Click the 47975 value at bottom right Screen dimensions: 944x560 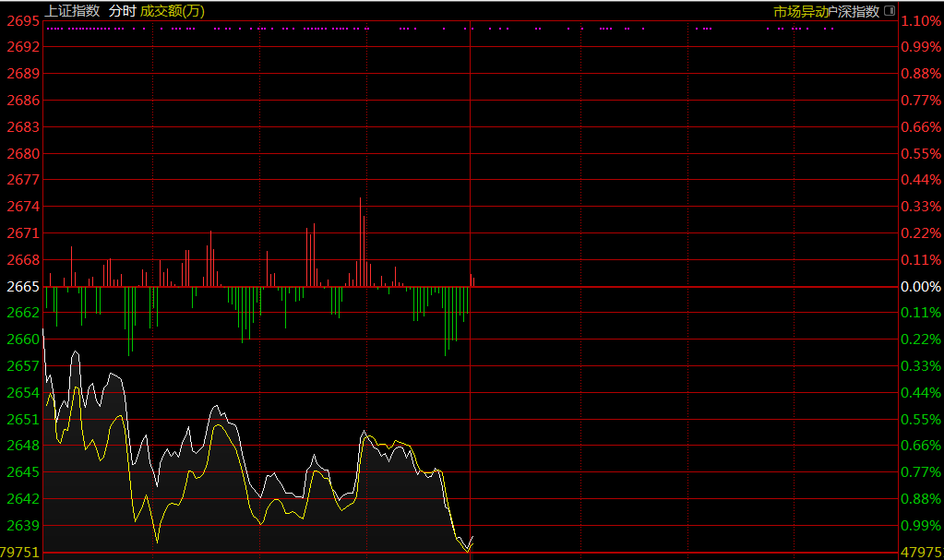click(x=921, y=553)
